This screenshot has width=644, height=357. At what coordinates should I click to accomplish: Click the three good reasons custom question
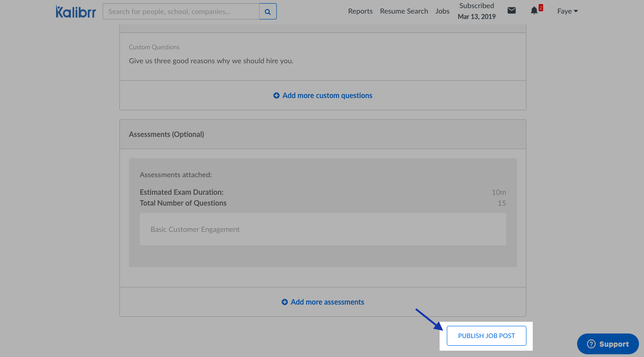pos(211,61)
